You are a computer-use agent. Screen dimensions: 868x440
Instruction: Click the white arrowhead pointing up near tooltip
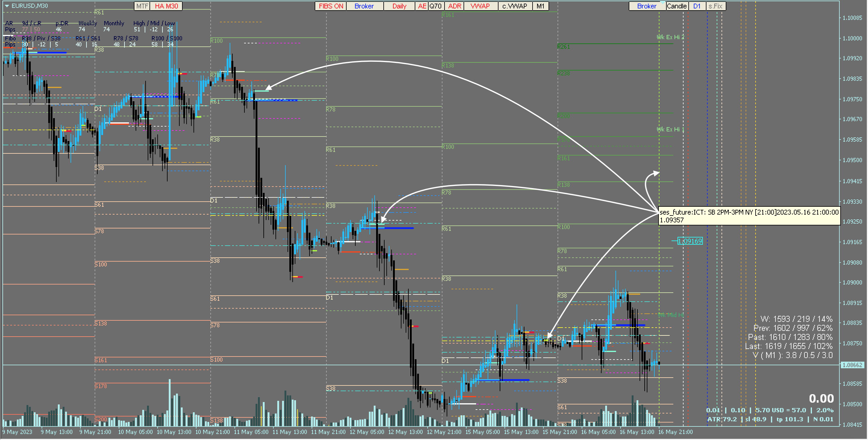[x=656, y=174]
